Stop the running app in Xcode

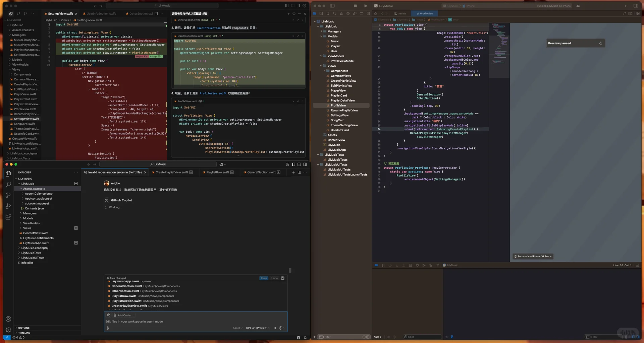tap(355, 6)
